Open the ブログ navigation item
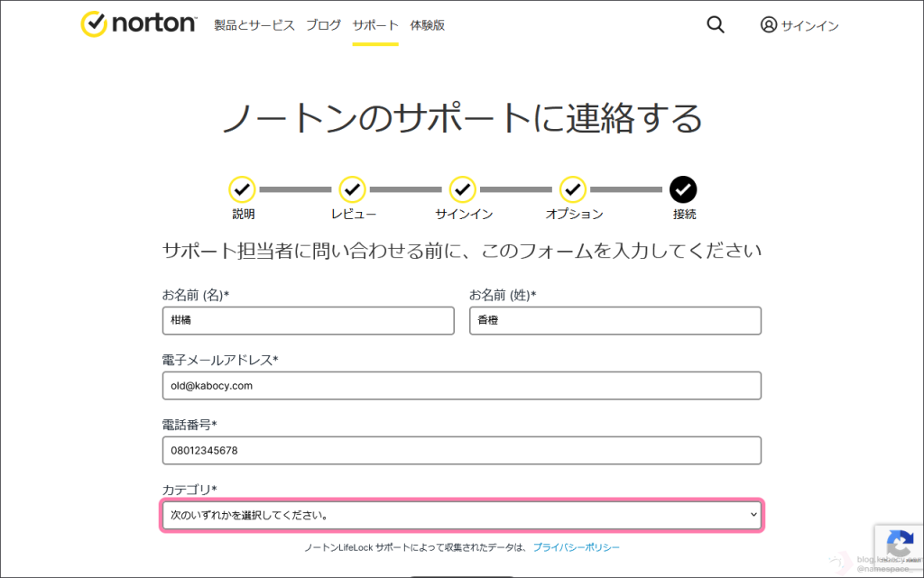 324,25
